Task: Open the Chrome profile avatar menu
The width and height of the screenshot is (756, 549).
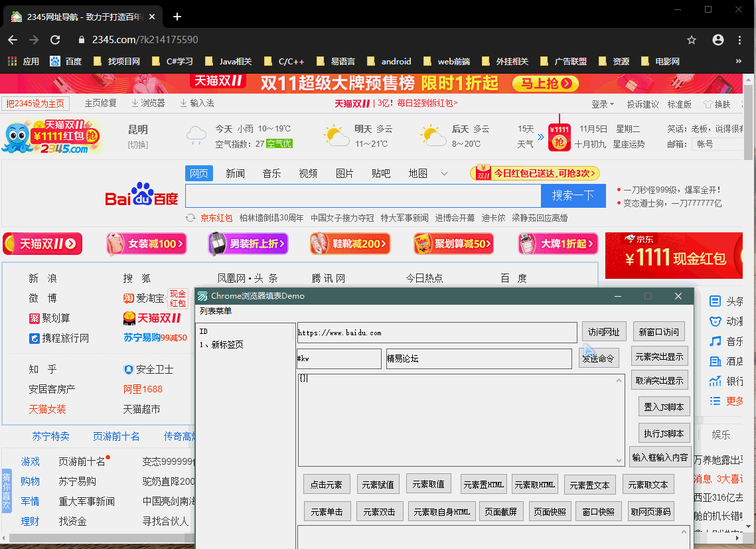Action: click(718, 40)
